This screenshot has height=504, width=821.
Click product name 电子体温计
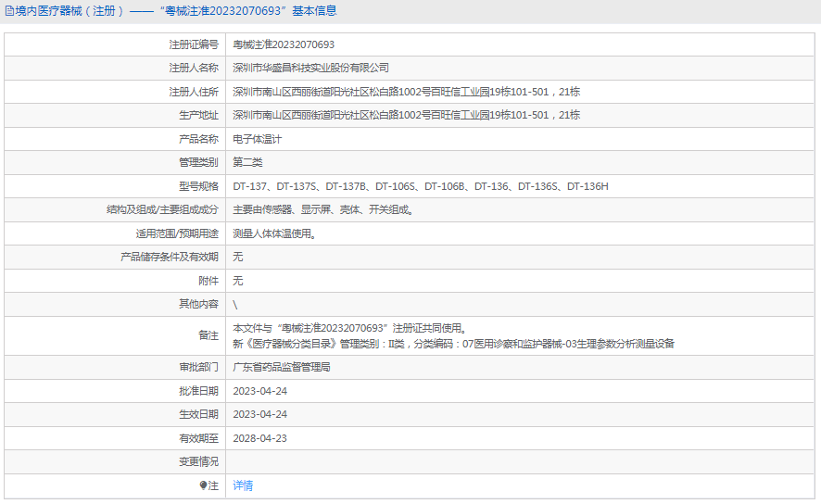point(257,139)
